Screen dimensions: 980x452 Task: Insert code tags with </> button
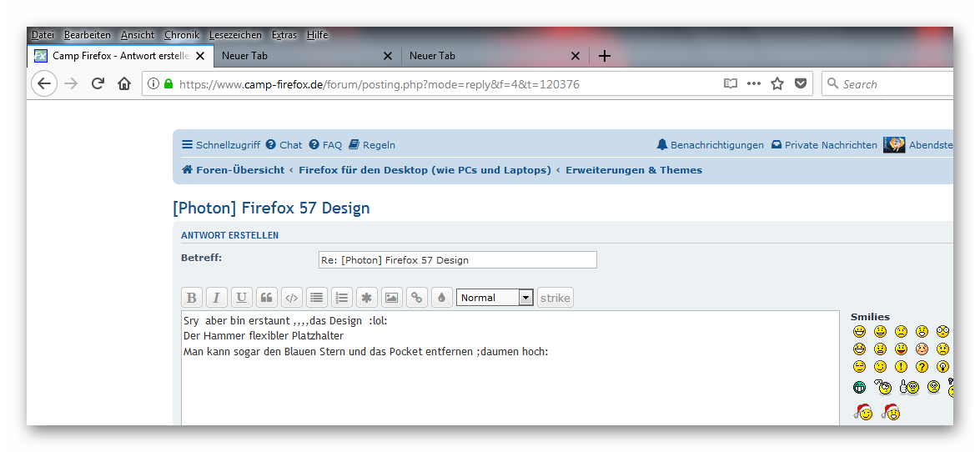(x=292, y=298)
